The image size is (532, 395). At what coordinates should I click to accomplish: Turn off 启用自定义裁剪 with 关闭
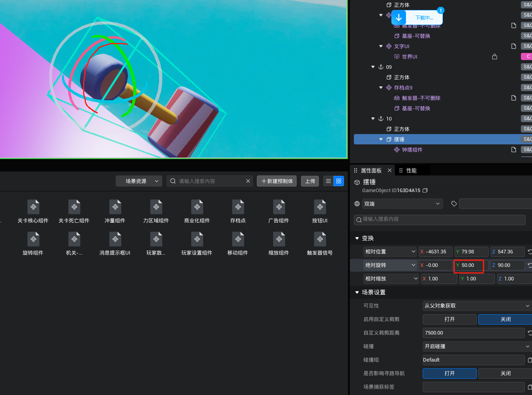pyautogui.click(x=505, y=319)
